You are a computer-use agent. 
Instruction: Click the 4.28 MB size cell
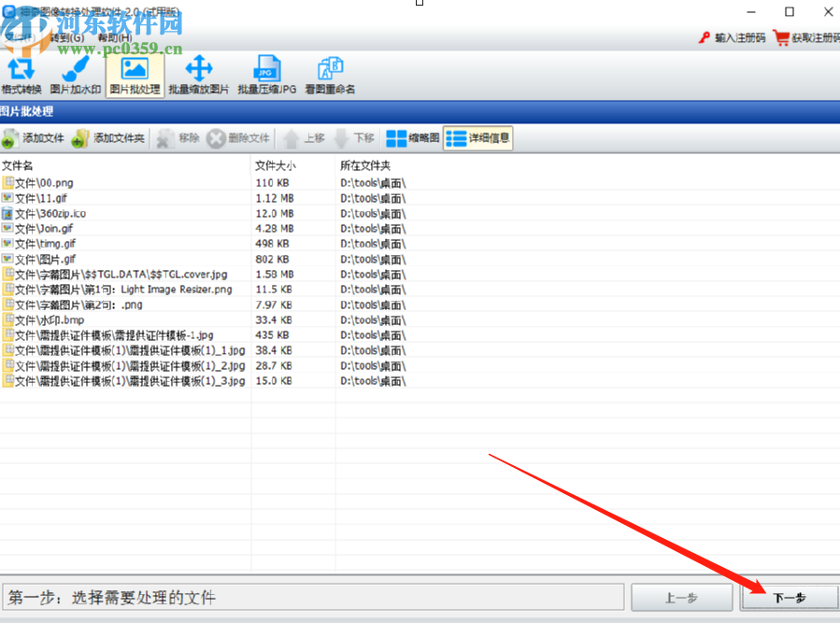(275, 229)
